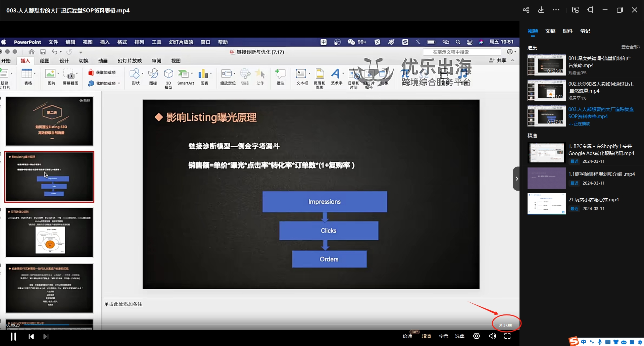Open the three-dot more options menu
Image resolution: width=644 pixels, height=346 pixels.
[x=556, y=10]
